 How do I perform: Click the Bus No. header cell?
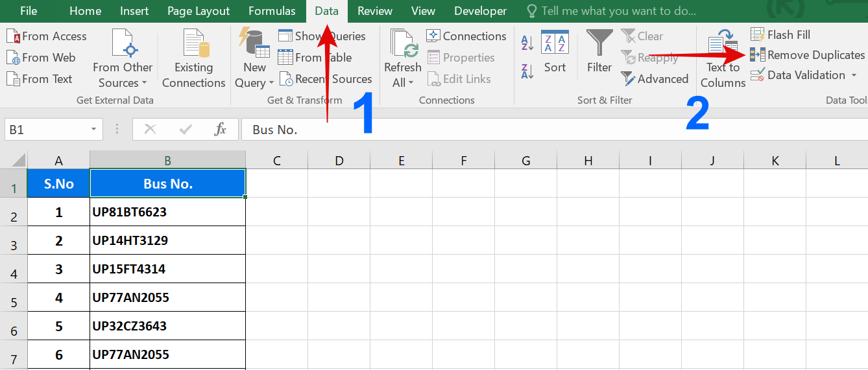pyautogui.click(x=168, y=183)
